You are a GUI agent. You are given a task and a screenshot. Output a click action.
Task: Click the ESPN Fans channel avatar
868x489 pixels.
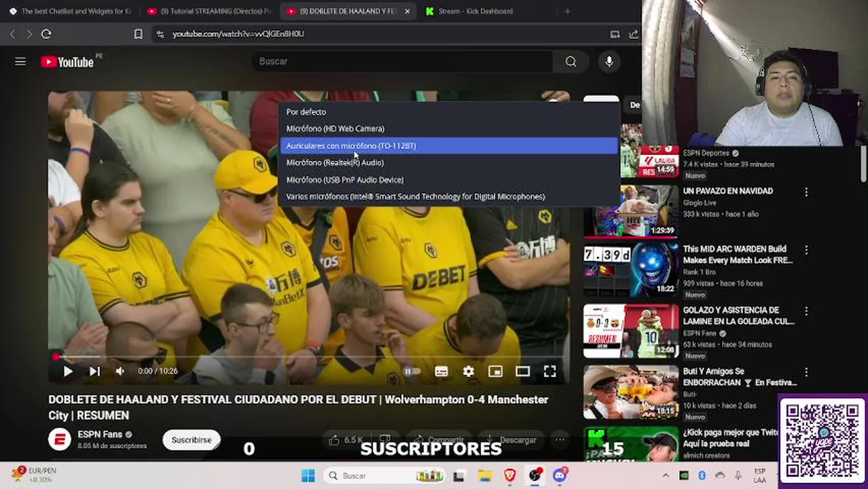(x=60, y=440)
